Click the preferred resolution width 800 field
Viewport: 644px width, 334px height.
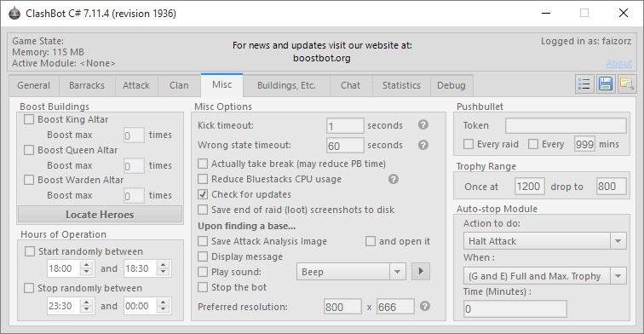(x=343, y=307)
